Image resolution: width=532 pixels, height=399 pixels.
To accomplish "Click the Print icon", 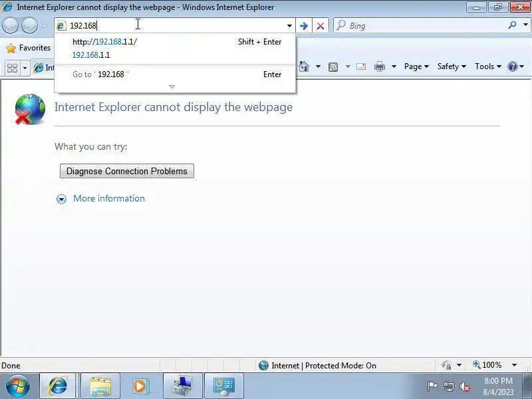I will click(x=380, y=66).
